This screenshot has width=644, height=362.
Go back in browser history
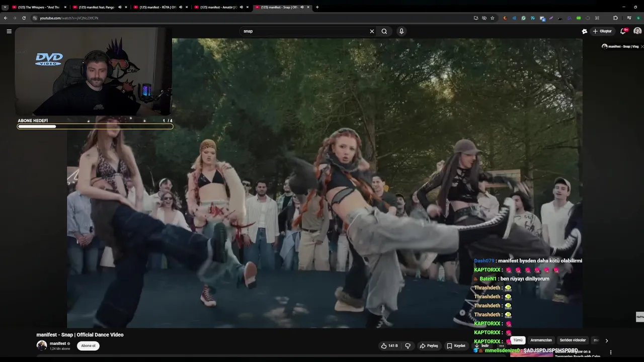coord(6,18)
